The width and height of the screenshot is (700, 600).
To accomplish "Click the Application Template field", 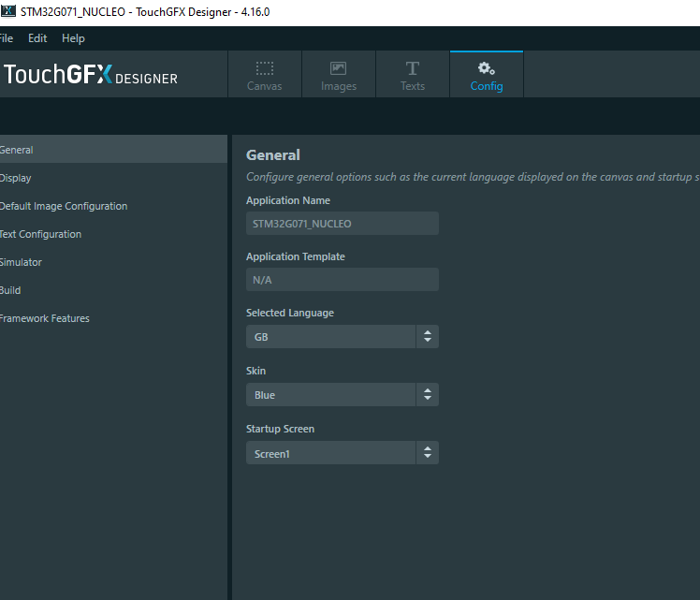I will (343, 280).
